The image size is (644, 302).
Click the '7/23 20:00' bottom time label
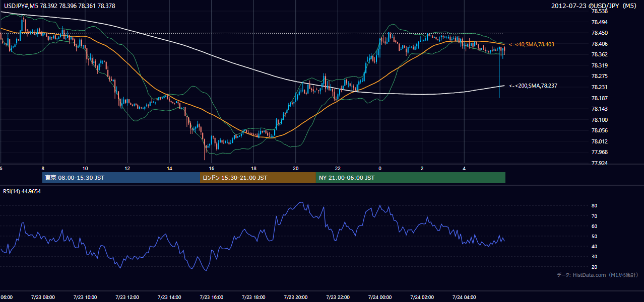(x=296, y=297)
